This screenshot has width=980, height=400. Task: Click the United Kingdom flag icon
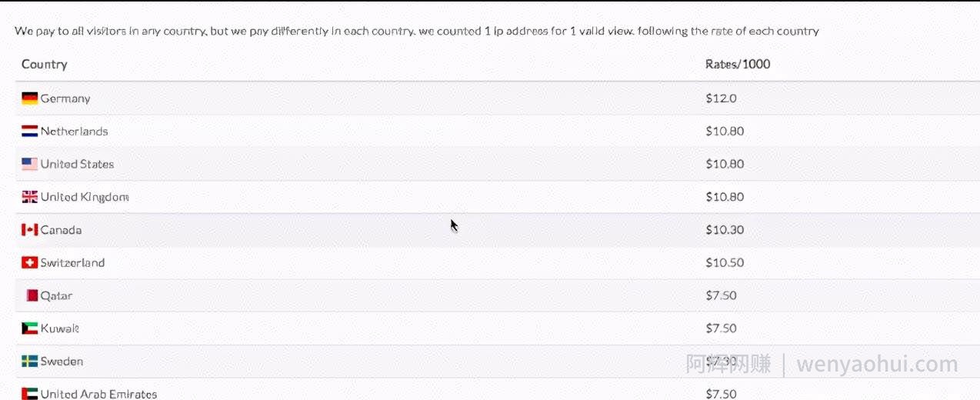point(29,197)
